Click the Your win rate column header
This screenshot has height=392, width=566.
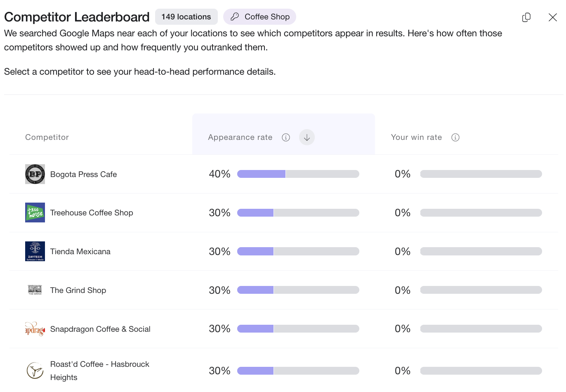pos(416,137)
